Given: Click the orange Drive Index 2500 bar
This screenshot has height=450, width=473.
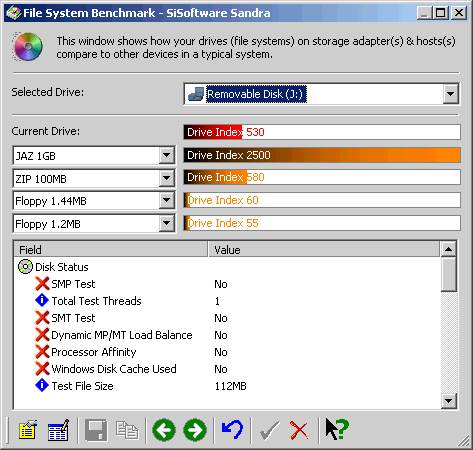Looking at the screenshot, I should tap(322, 155).
